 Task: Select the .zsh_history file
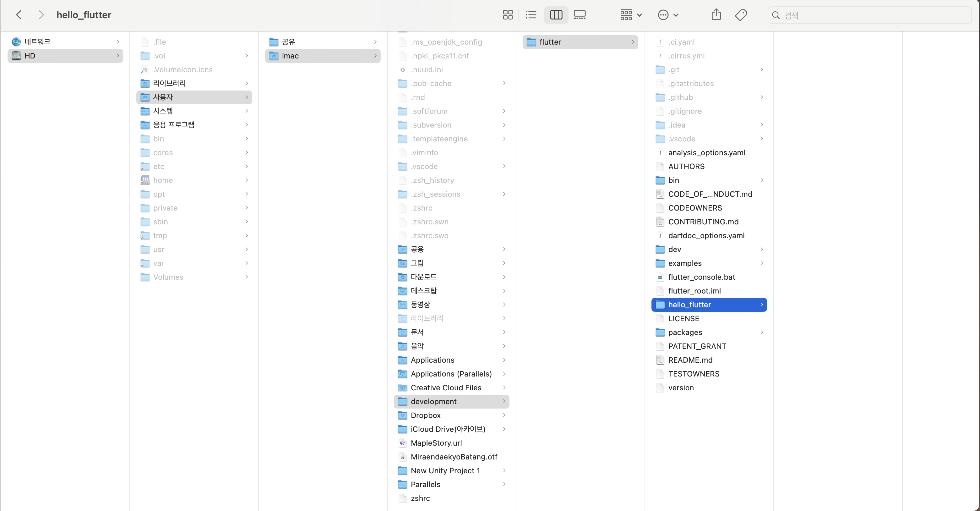pyautogui.click(x=452, y=180)
